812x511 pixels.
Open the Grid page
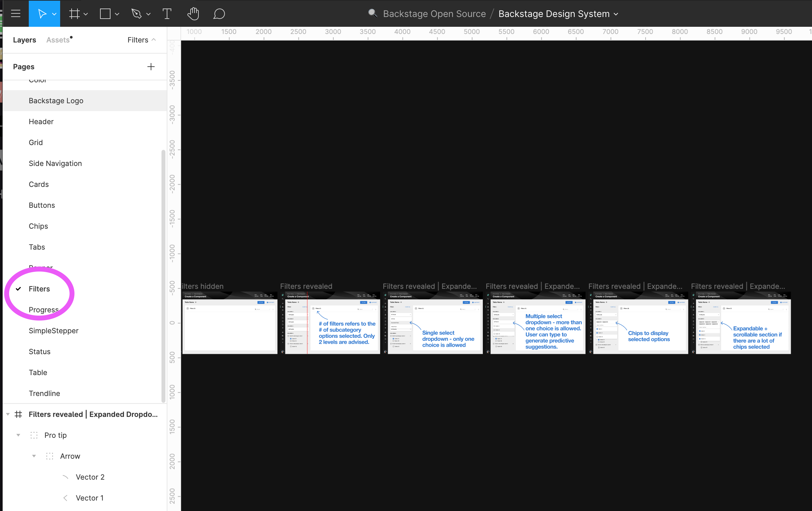[85, 142]
